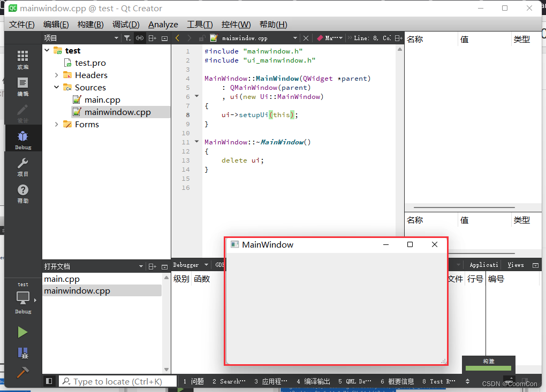Collapse the Sources folder
The image size is (546, 392).
[56, 87]
